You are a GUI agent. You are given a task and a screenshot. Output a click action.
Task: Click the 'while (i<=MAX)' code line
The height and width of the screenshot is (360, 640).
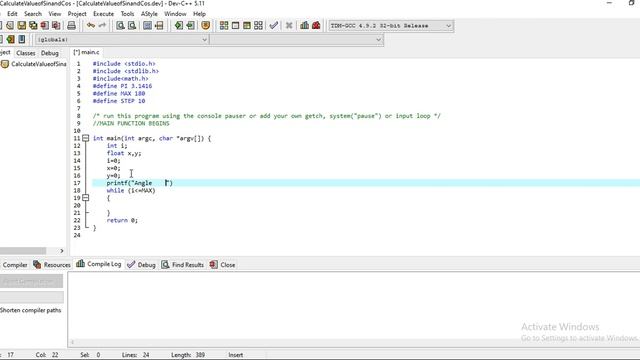(131, 191)
